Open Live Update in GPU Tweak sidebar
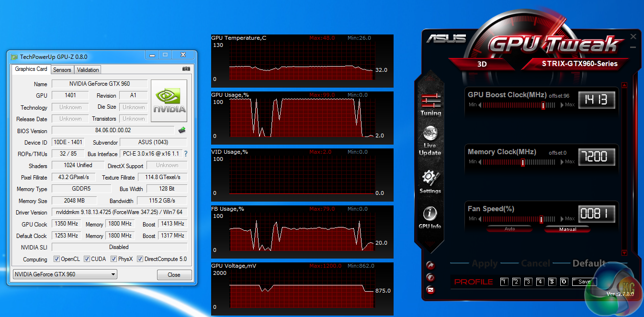 coord(430,140)
